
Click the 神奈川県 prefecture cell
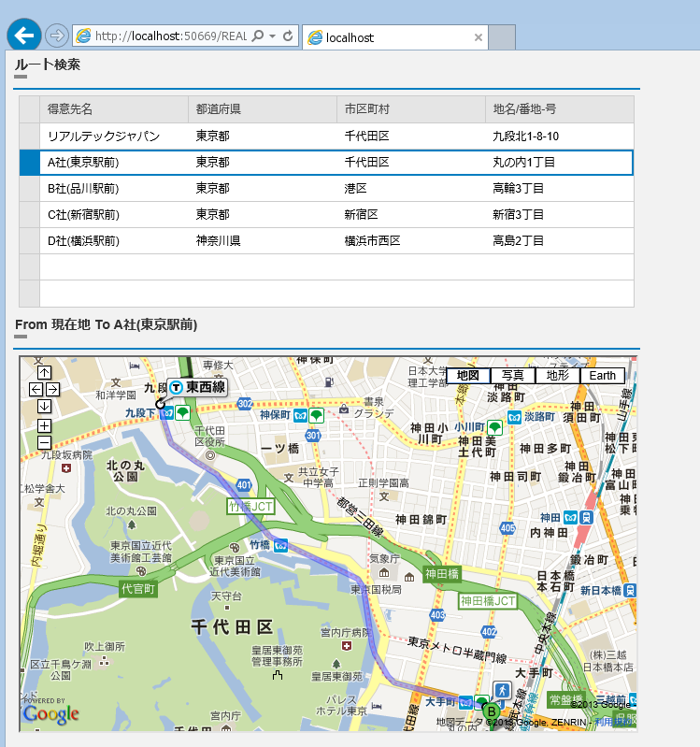pyautogui.click(x=263, y=241)
